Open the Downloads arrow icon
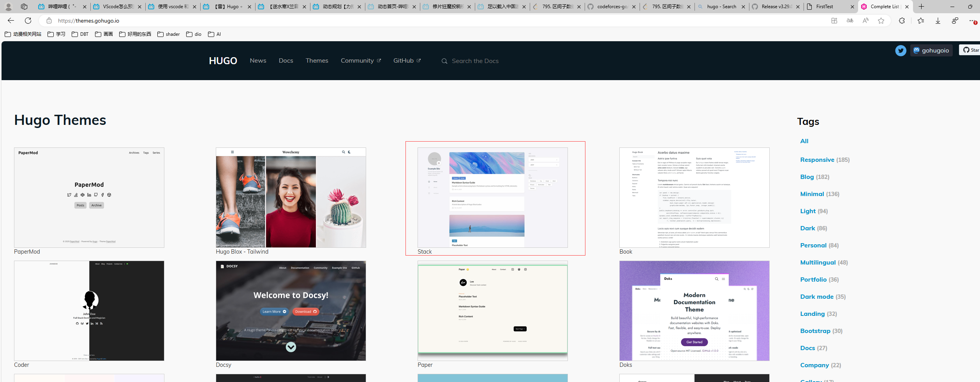The width and height of the screenshot is (980, 382). 938,21
